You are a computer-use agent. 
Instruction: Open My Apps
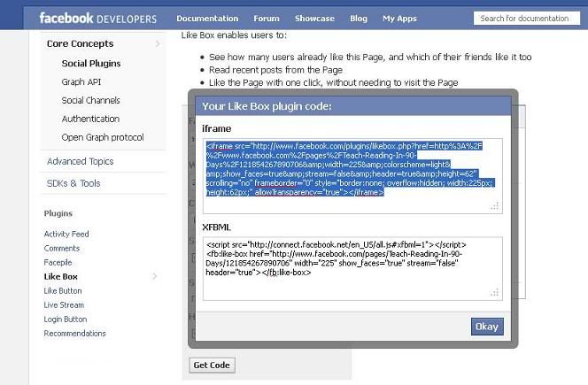(399, 19)
